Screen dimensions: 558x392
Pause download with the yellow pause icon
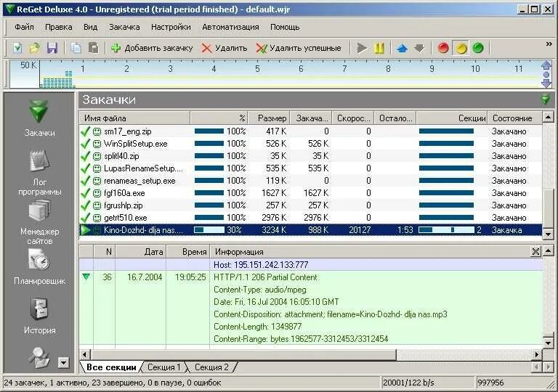point(379,48)
